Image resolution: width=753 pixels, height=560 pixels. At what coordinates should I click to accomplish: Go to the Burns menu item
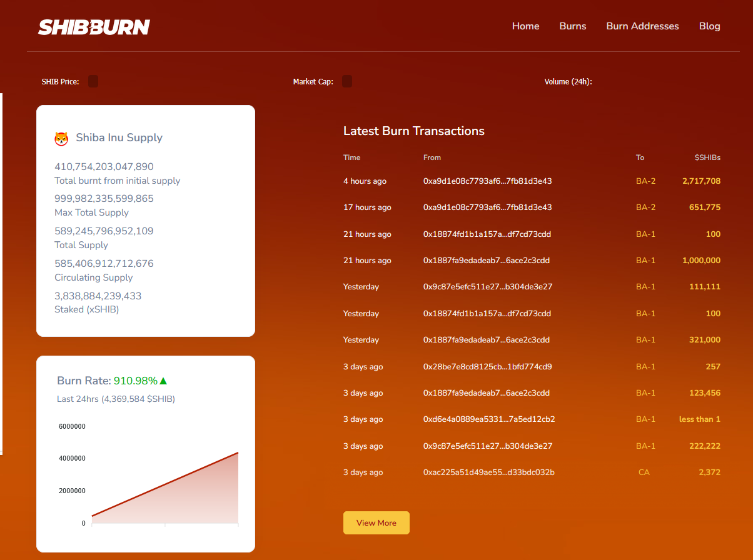573,26
